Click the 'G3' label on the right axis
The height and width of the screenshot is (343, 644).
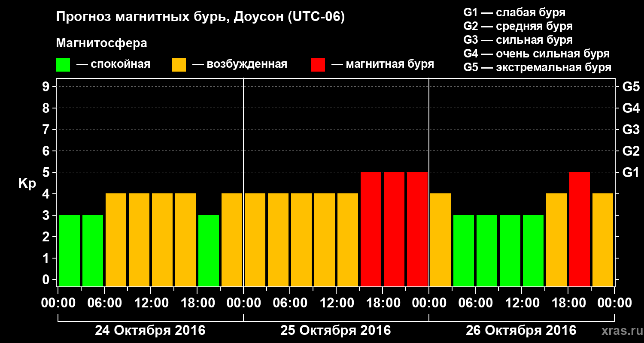pos(631,130)
